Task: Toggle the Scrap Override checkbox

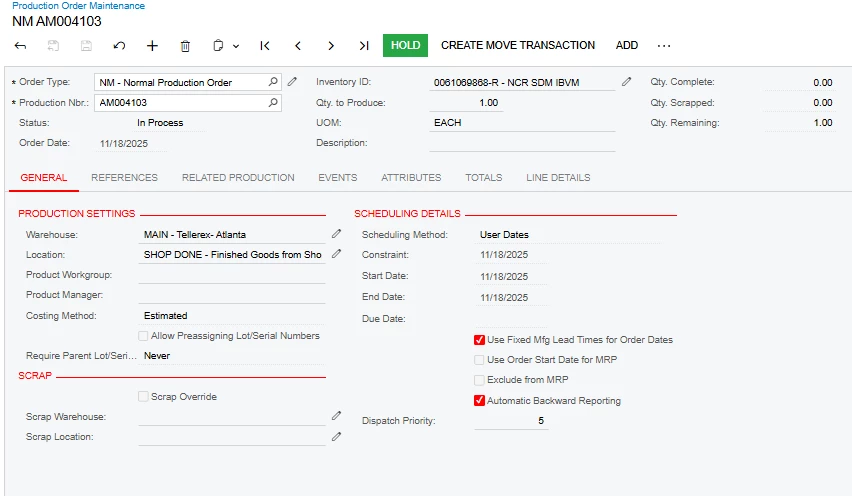Action: [144, 397]
